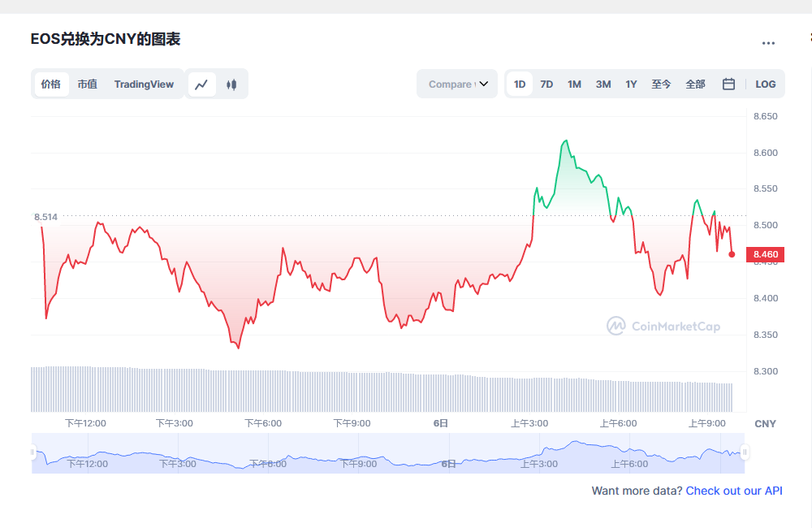Click the red 8.460 price marker dot

point(730,254)
